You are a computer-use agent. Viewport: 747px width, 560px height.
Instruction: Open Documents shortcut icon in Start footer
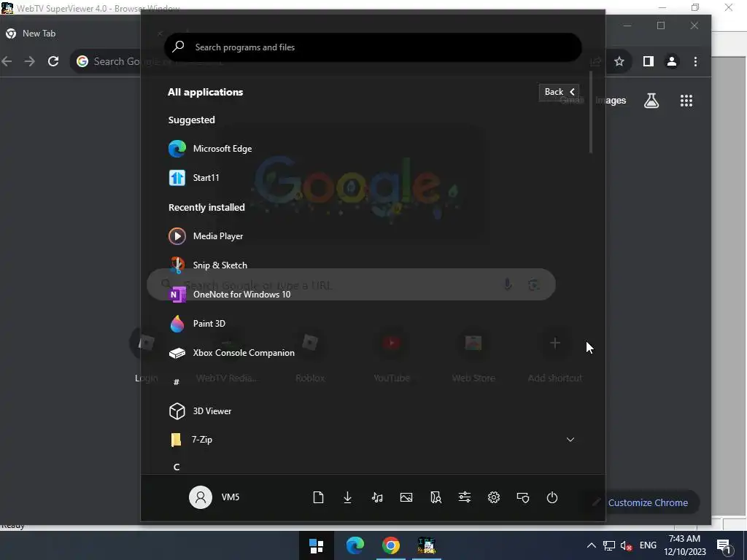click(x=318, y=497)
